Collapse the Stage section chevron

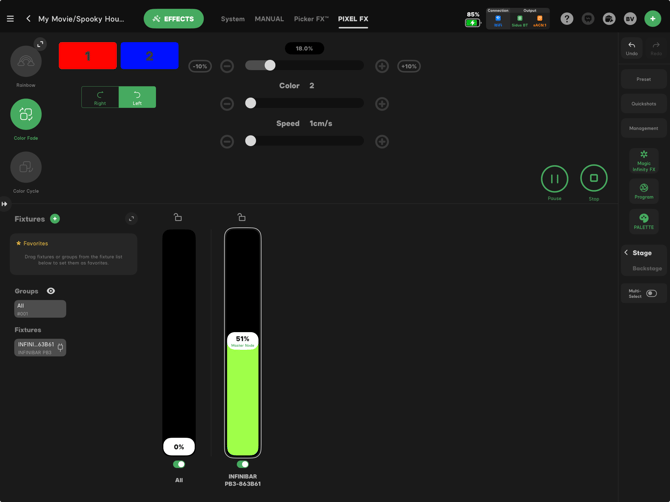pyautogui.click(x=626, y=252)
